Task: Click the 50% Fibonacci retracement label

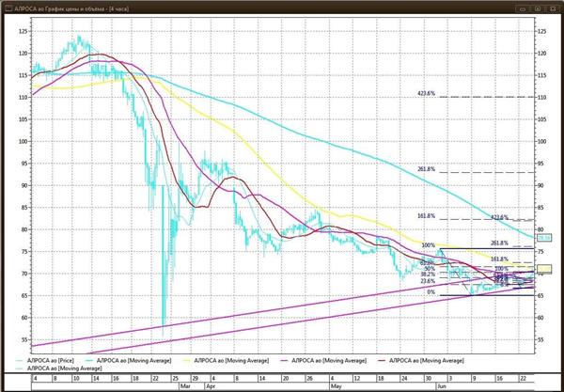Action: point(430,269)
